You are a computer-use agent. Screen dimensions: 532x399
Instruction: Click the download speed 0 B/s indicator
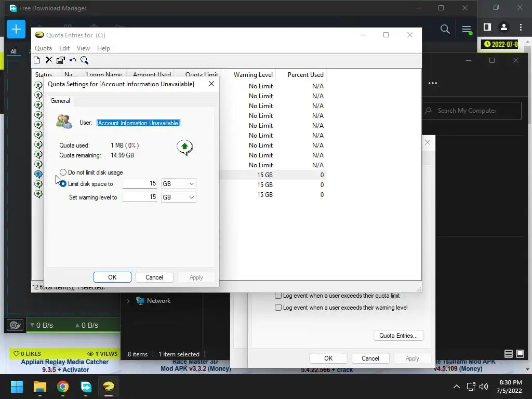[42, 325]
